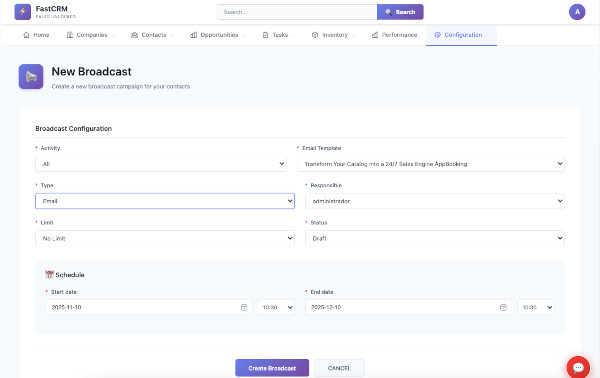
Task: Click the New Broadcast megaphone icon
Action: (31, 77)
